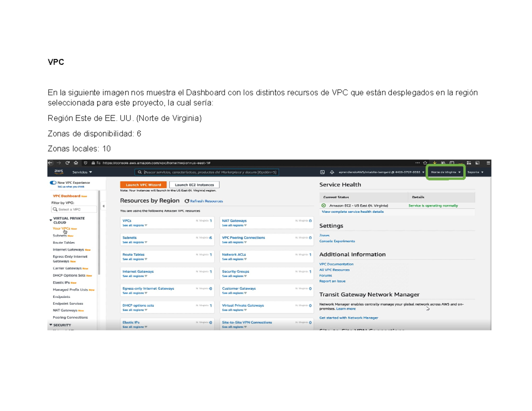Click the Report an Issue link

(x=332, y=281)
